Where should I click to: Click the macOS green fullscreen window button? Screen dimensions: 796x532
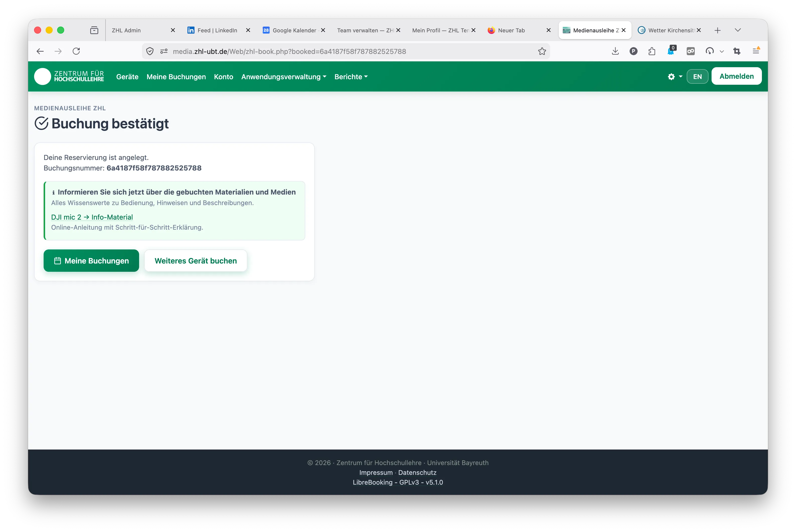(61, 30)
